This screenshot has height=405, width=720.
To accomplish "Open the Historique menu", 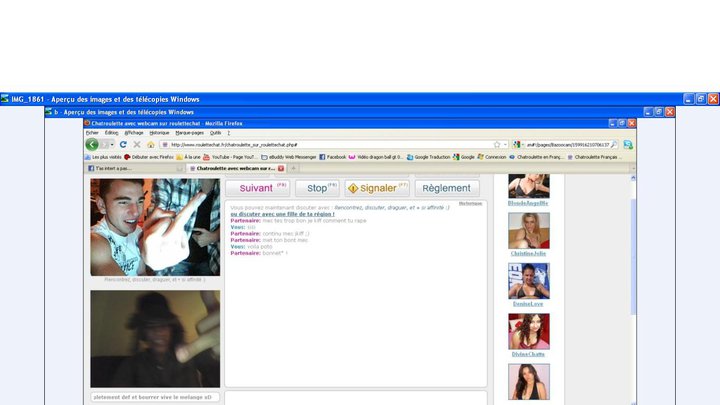I will (x=159, y=133).
